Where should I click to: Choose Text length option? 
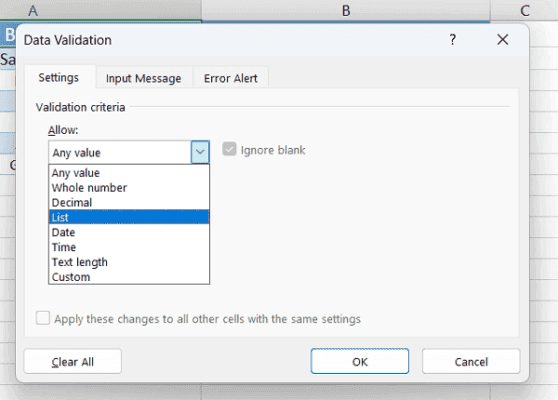point(129,262)
